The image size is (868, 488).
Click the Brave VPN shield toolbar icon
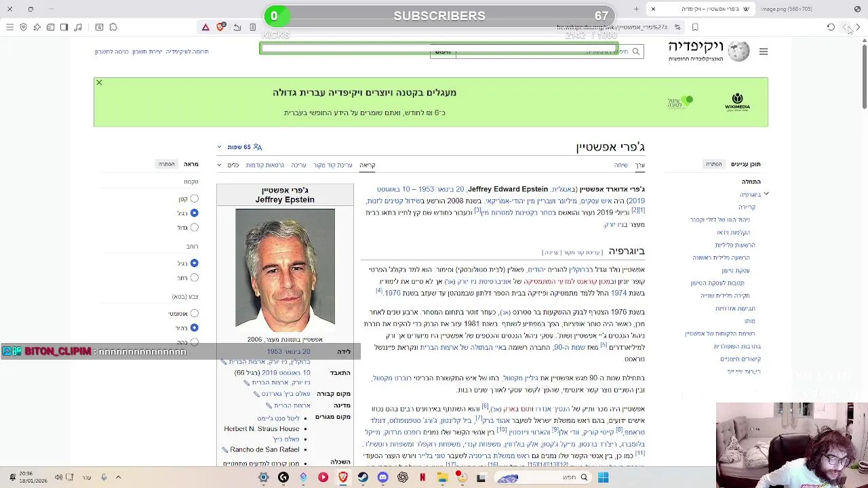(x=23, y=27)
